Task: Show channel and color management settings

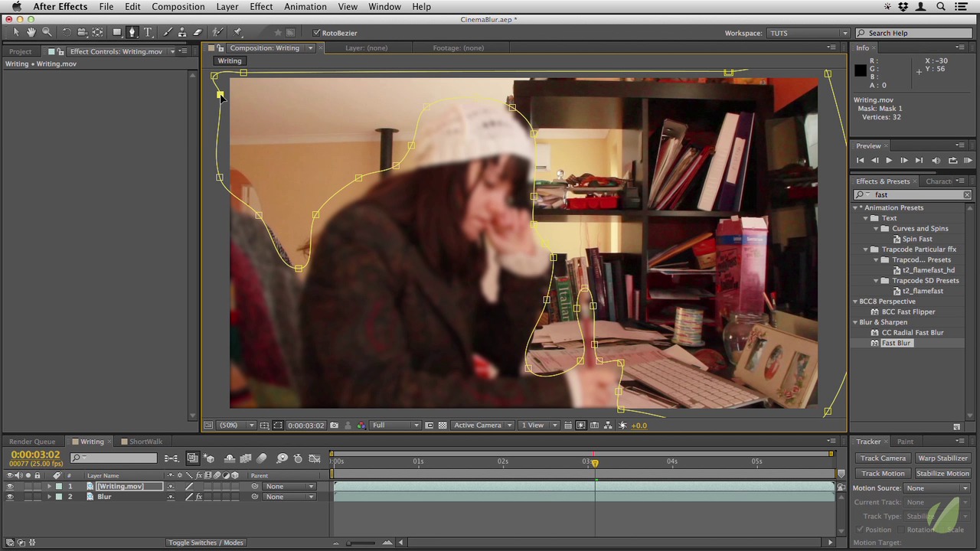Action: click(361, 425)
